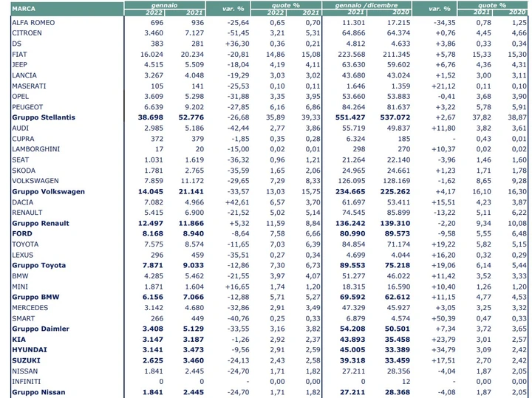This screenshot has height=398, width=532.
Task: Select Fiat January 2021 value 20.234
Action: 192,54
